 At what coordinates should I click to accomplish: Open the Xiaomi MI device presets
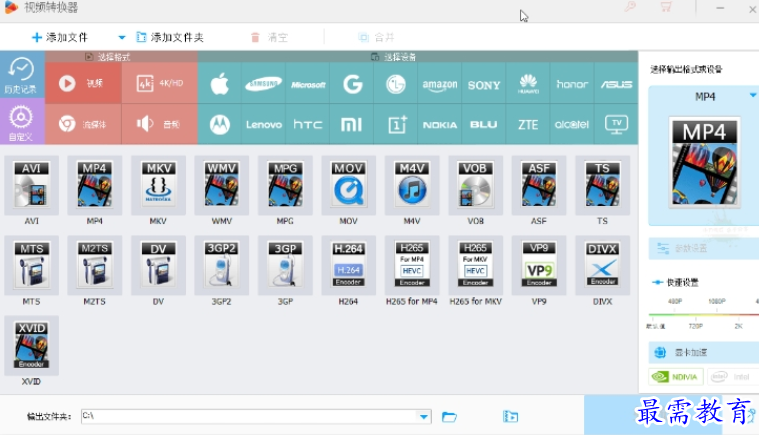tap(352, 124)
